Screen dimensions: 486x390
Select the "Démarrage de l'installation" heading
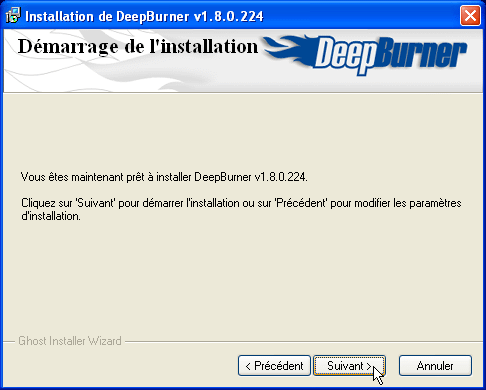(138, 47)
